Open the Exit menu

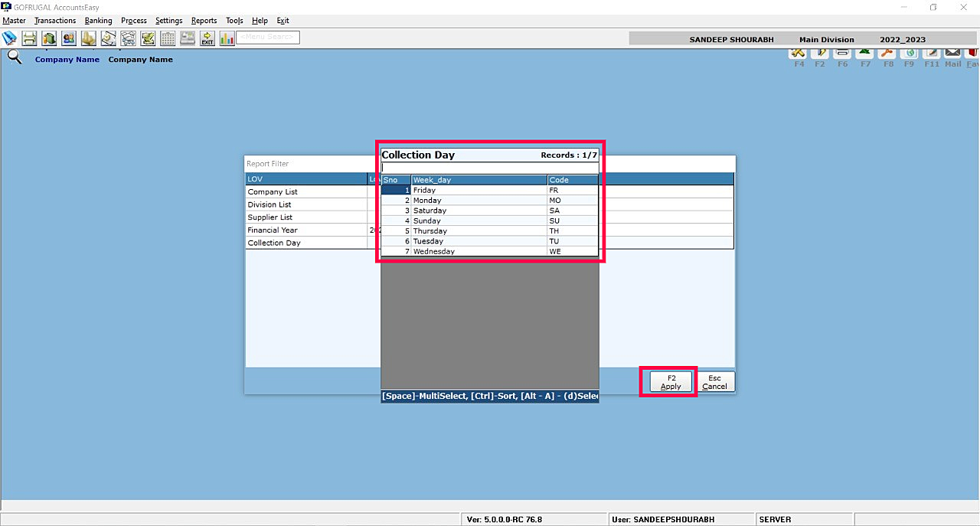(x=283, y=21)
